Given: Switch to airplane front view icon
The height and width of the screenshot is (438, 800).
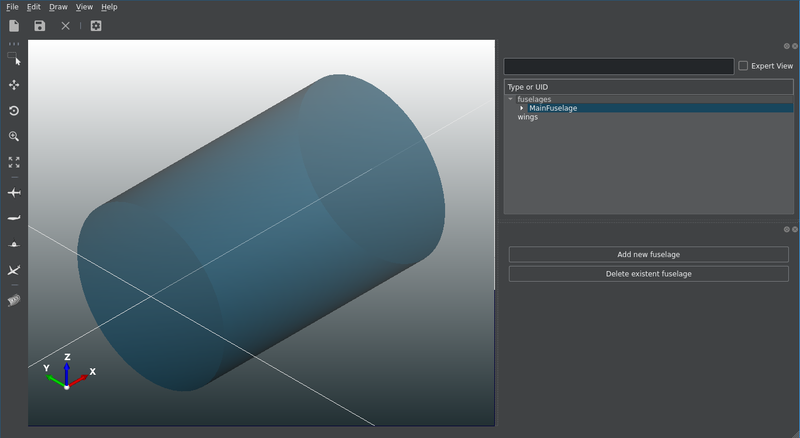Looking at the screenshot, I should click(x=14, y=244).
